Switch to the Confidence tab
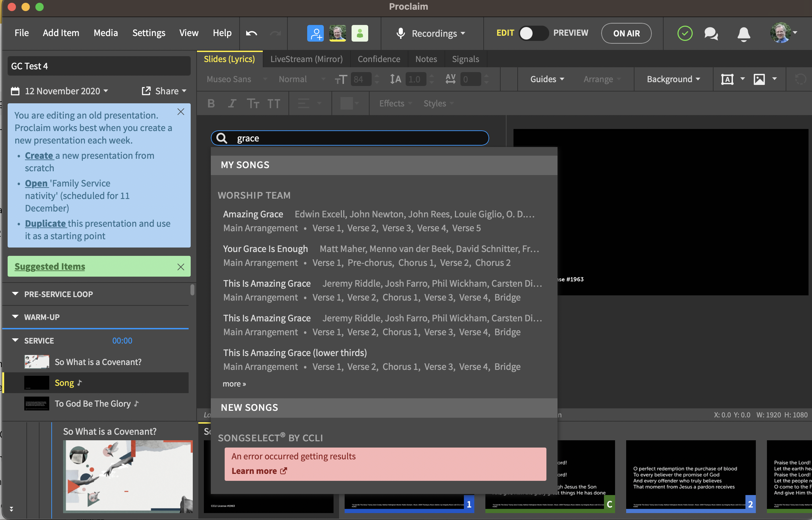This screenshot has width=812, height=520. (x=379, y=59)
